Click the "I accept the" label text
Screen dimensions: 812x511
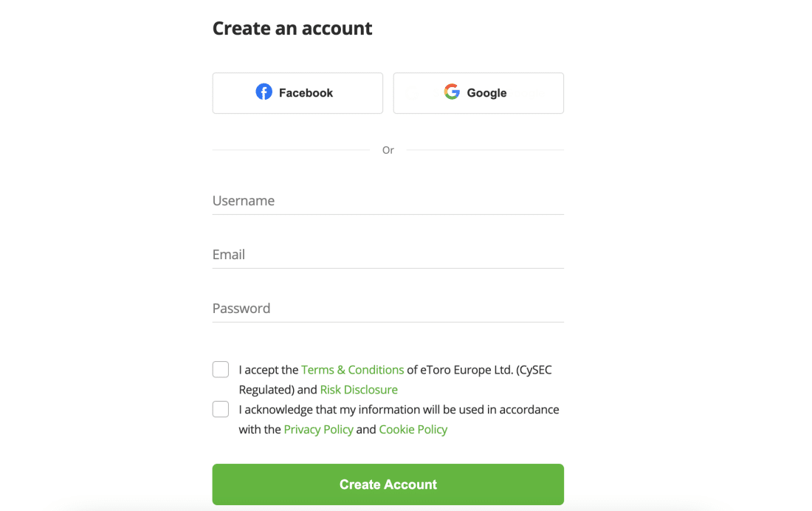pos(269,369)
